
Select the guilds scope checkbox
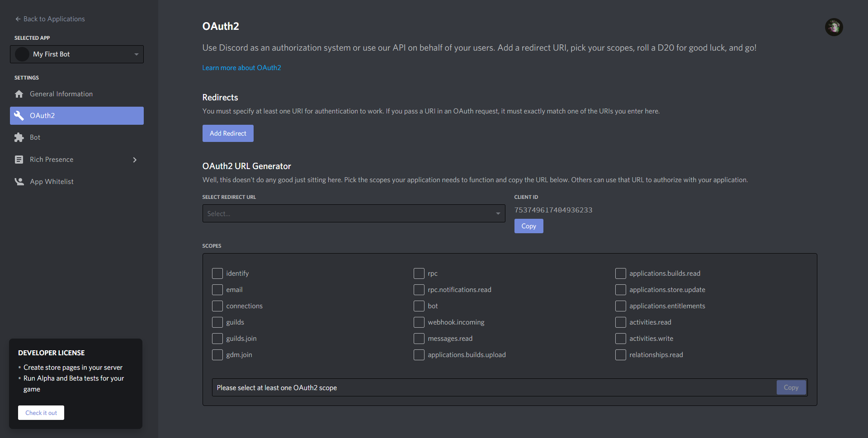point(217,322)
